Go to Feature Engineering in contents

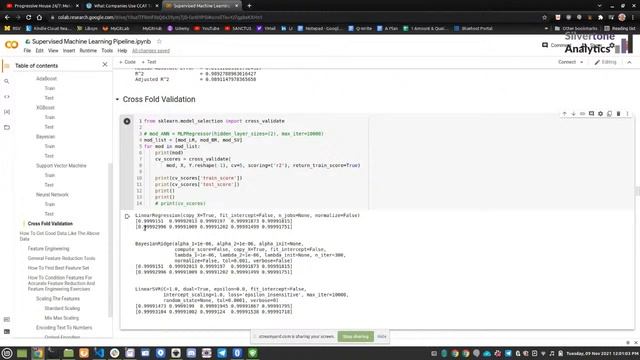(49, 249)
